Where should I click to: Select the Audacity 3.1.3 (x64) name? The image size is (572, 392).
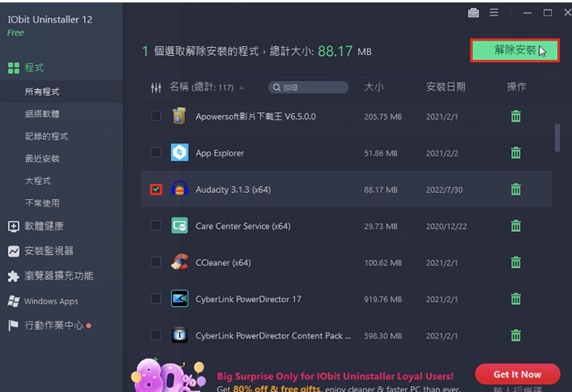pyautogui.click(x=233, y=190)
